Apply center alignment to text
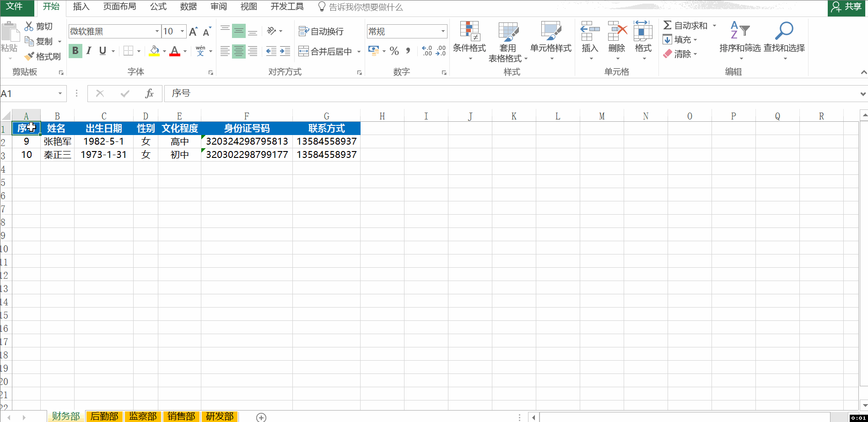The width and height of the screenshot is (868, 422). coord(238,51)
